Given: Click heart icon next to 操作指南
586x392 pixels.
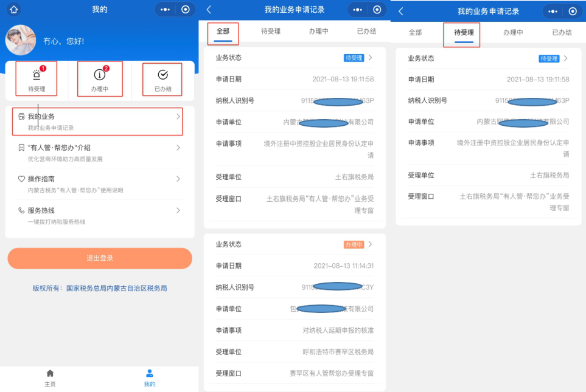Looking at the screenshot, I should pyautogui.click(x=21, y=179).
